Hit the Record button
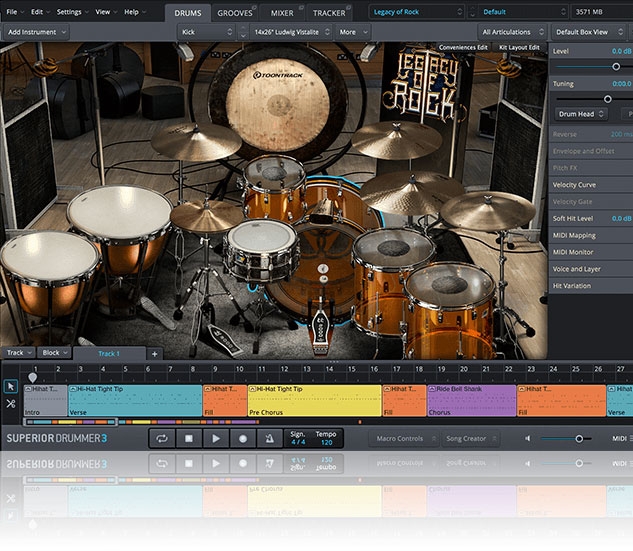The height and width of the screenshot is (551, 633). [241, 438]
